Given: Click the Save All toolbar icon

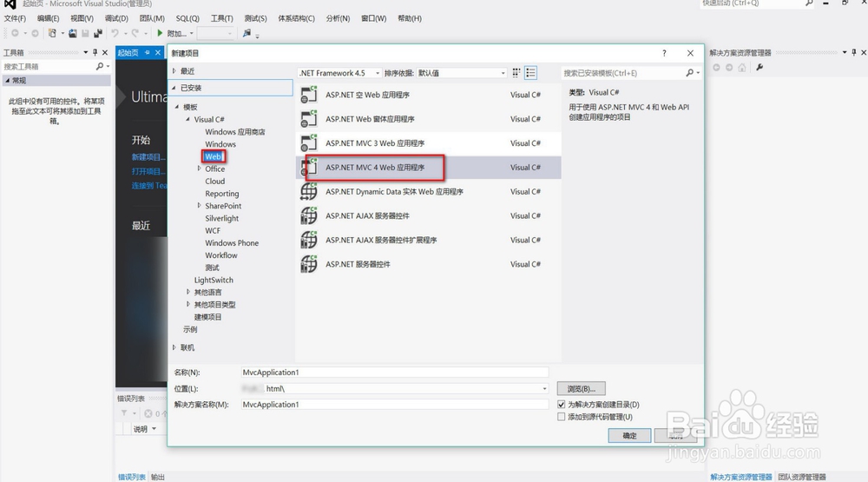Looking at the screenshot, I should [x=98, y=33].
